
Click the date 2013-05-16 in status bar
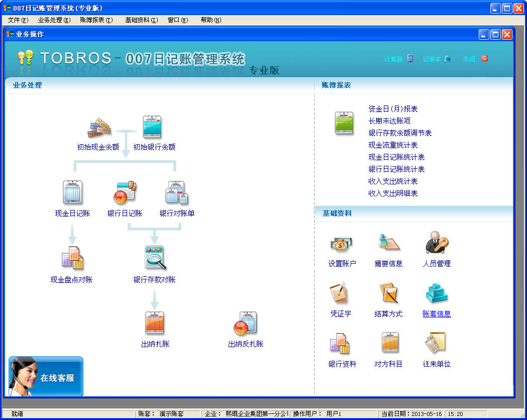coord(427,414)
